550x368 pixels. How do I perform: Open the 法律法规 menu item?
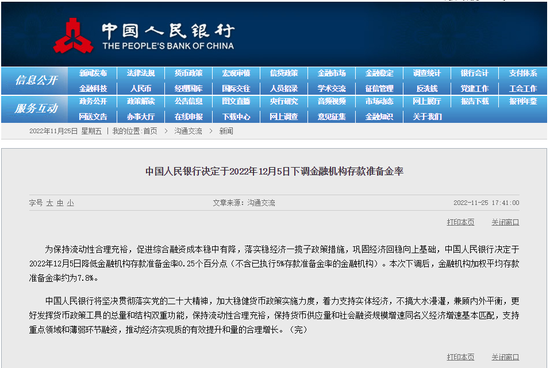[x=141, y=73]
